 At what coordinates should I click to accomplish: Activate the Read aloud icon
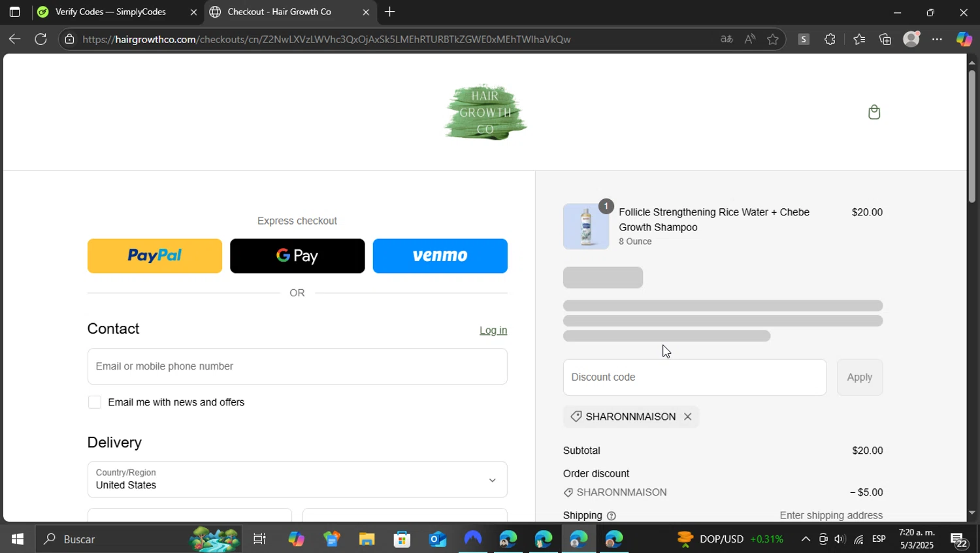click(x=749, y=39)
